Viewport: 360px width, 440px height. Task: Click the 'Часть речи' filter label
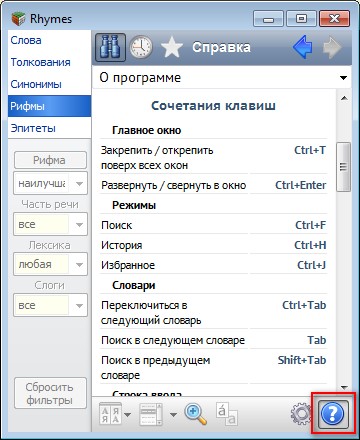click(x=50, y=204)
